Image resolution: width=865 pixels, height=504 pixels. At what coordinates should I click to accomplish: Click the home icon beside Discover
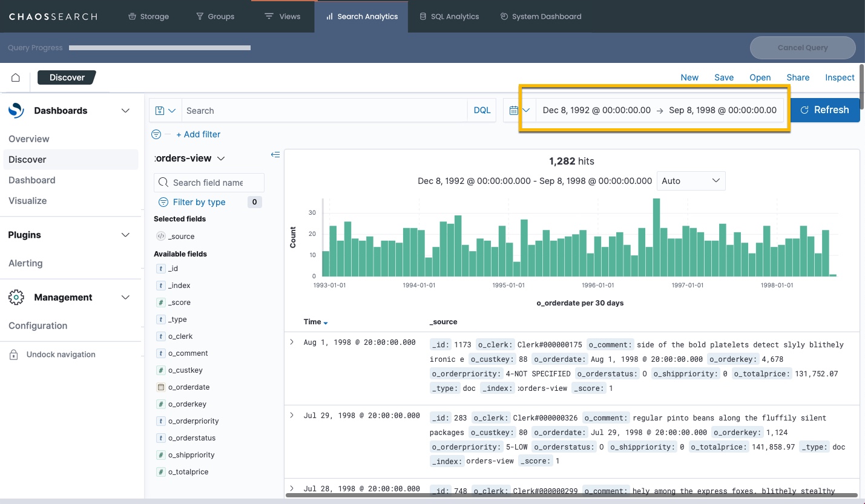pos(16,77)
